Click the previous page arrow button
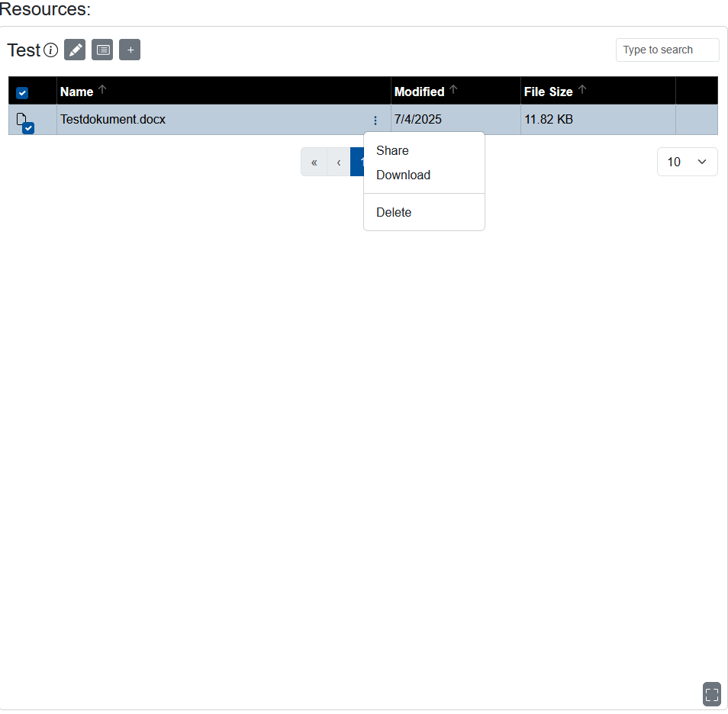728x714 pixels. point(338,162)
